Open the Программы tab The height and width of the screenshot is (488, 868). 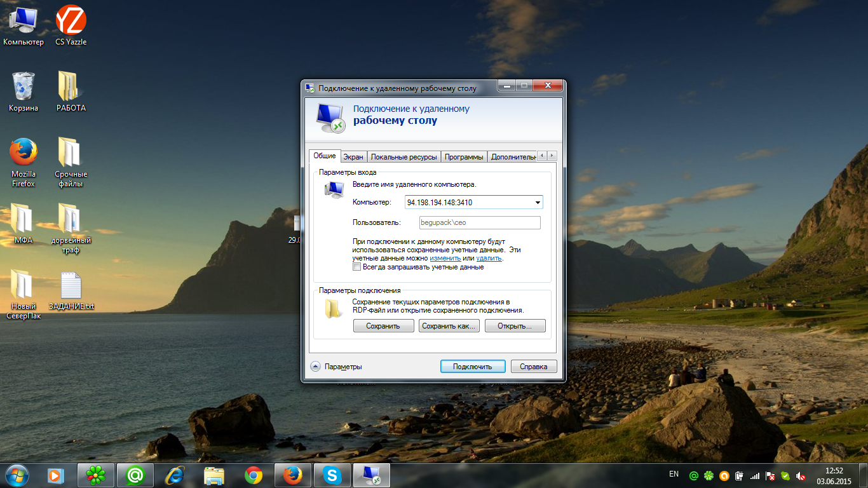pyautogui.click(x=464, y=157)
